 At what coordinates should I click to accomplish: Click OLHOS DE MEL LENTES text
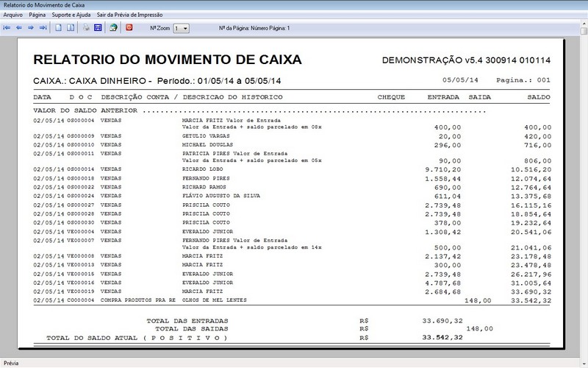tap(214, 300)
